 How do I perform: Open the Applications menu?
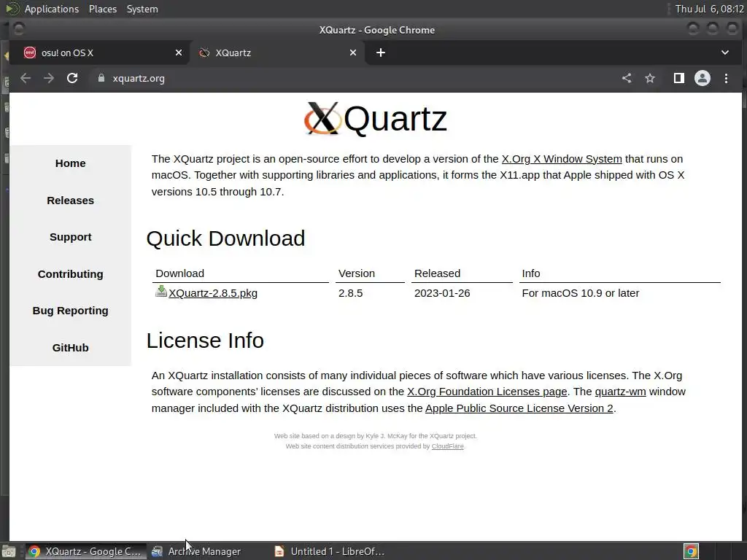52,9
